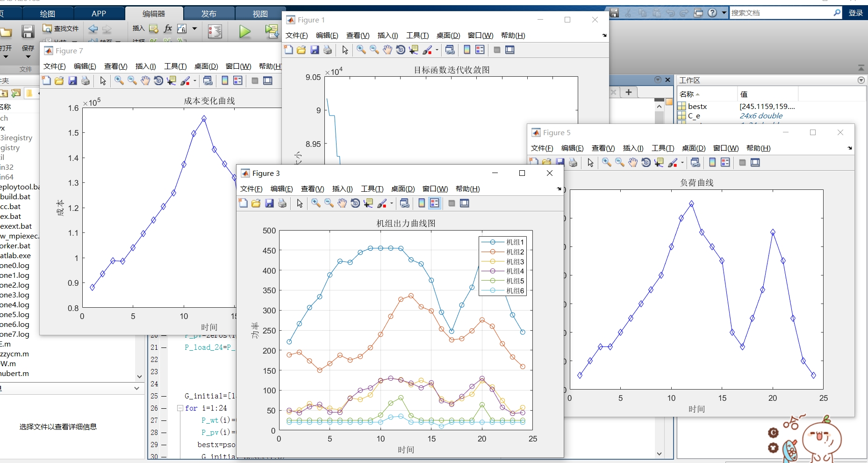The width and height of the screenshot is (868, 463).
Task: Toggle Edit Plot arrow in Figure 1
Action: point(345,50)
